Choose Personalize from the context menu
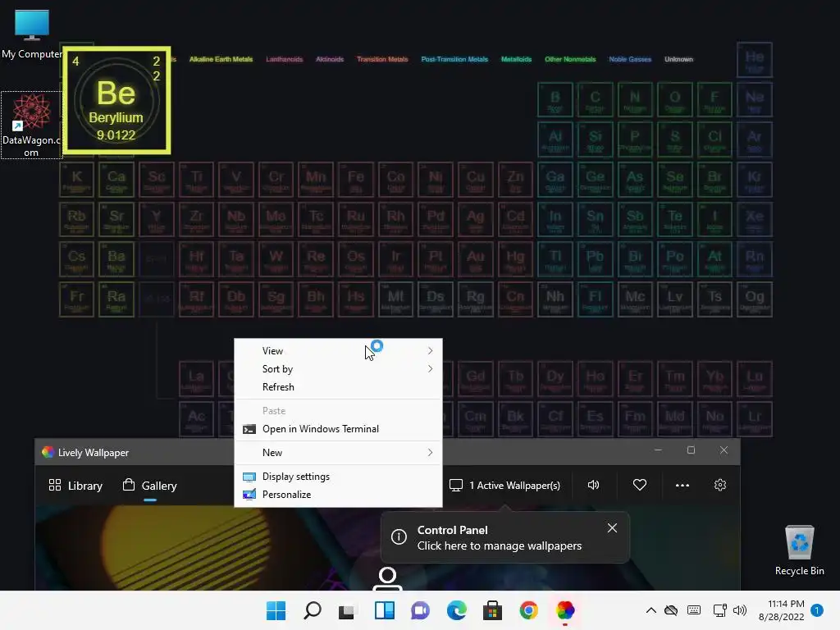The height and width of the screenshot is (630, 840). point(339,495)
